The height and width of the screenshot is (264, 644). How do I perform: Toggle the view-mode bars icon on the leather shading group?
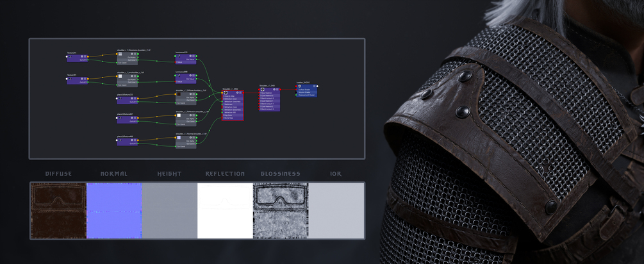pos(314,87)
